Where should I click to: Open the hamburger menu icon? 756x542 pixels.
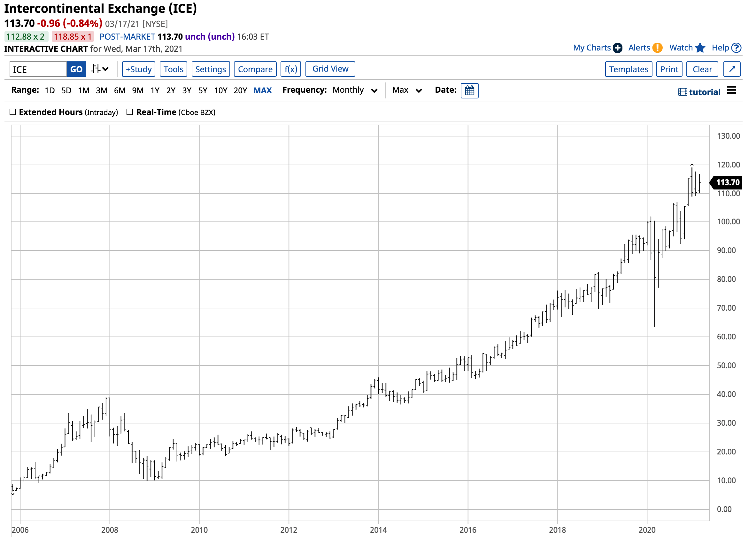(731, 90)
